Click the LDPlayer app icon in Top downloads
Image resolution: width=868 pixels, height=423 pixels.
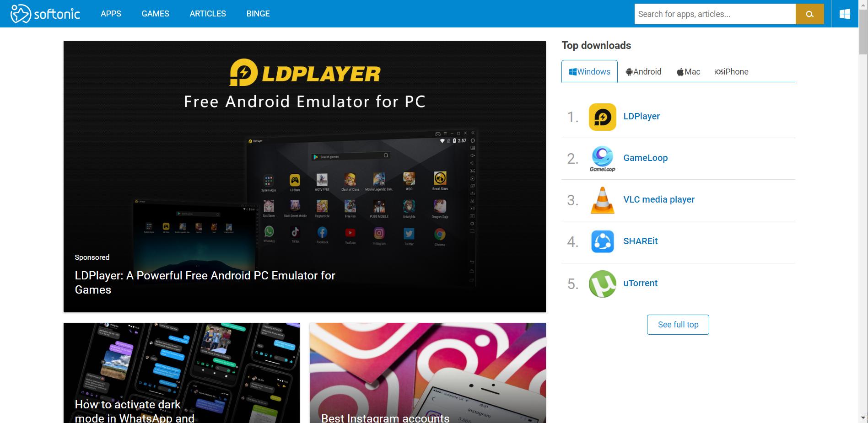pos(602,117)
